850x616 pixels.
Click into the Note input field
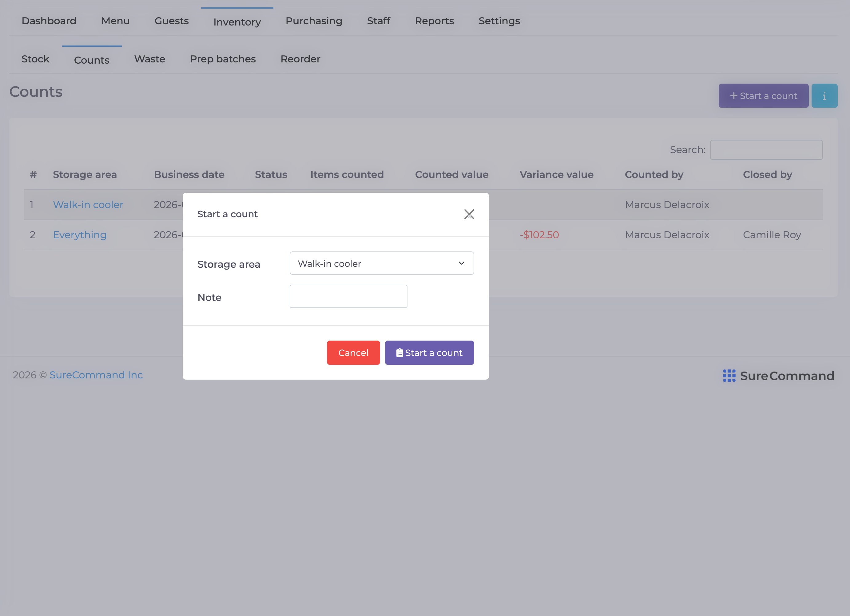[x=348, y=296]
